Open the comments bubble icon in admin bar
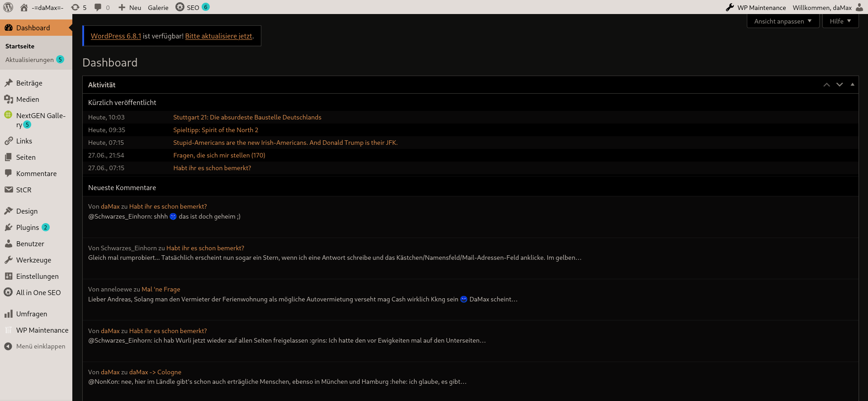This screenshot has height=401, width=868. point(98,7)
